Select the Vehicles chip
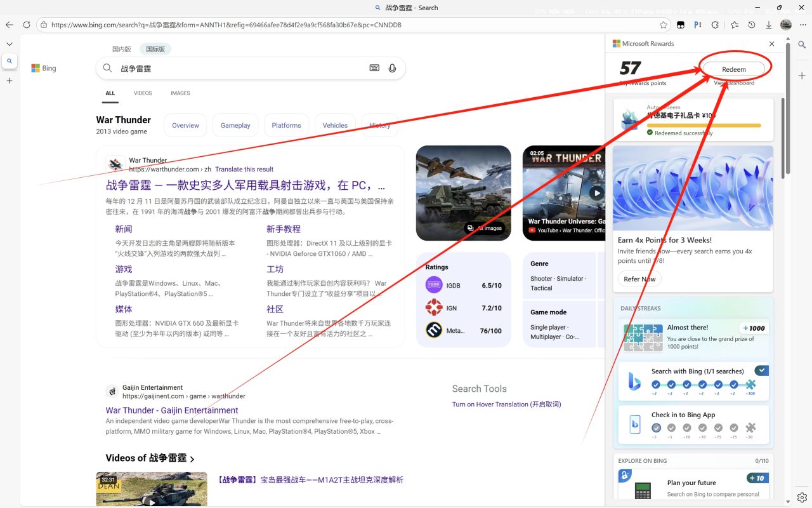Screen dimensions: 812x508 coord(335,125)
